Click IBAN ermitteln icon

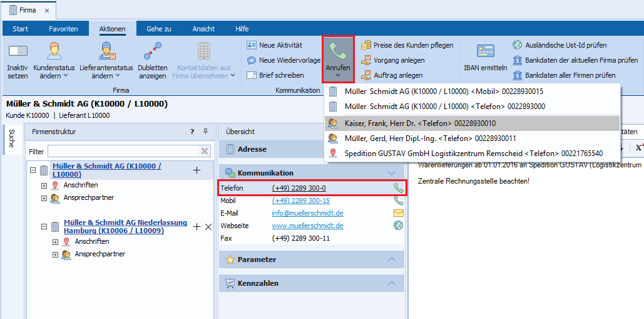coord(485,52)
